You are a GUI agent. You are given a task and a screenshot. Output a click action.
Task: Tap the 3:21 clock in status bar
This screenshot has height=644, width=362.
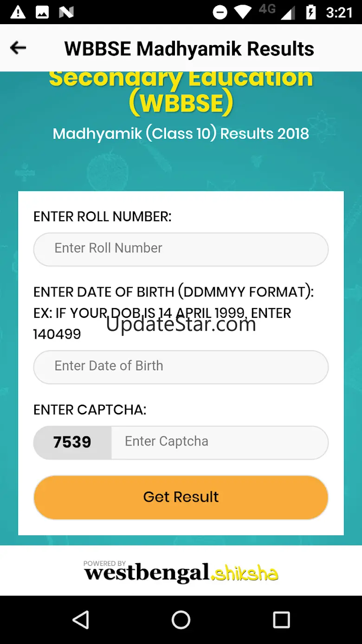(339, 13)
